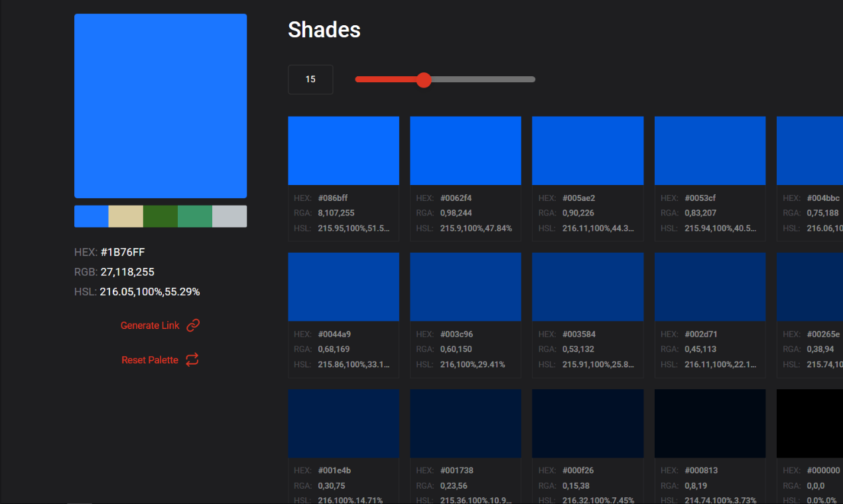Select the gray palette swatch
Screen dimensions: 843x504
[229, 216]
